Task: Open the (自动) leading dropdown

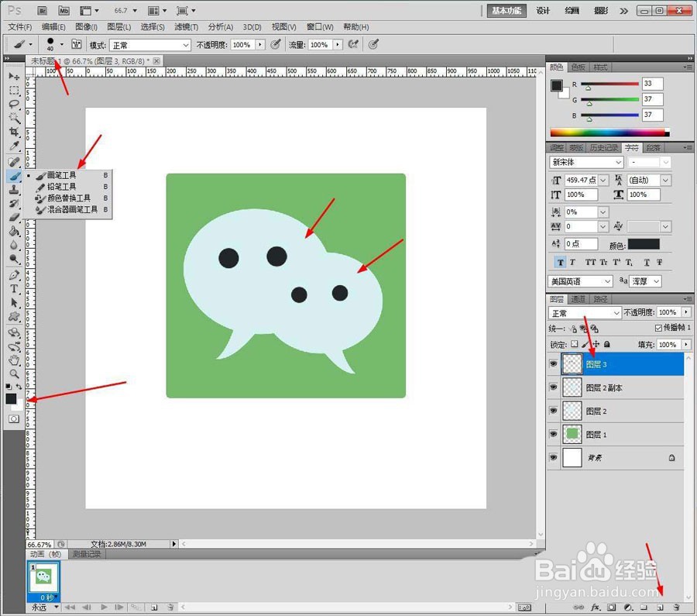Action: click(665, 180)
